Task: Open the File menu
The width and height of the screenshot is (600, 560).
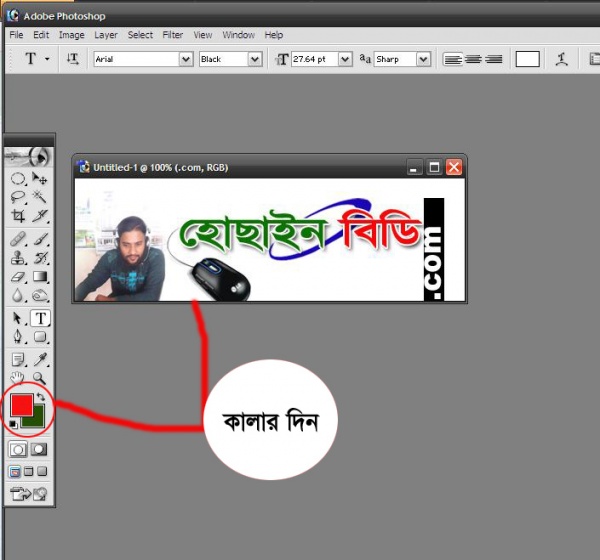Action: coord(16,35)
